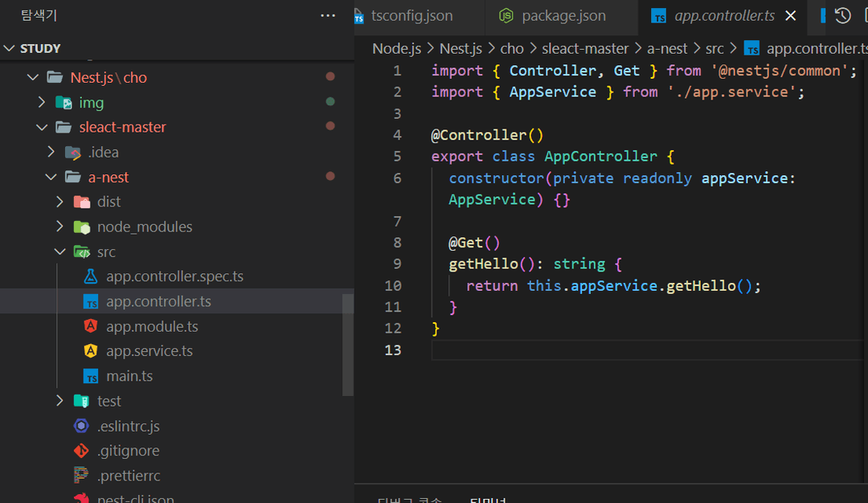The width and height of the screenshot is (868, 503).
Task: Click the img folder icon
Action: tap(63, 102)
